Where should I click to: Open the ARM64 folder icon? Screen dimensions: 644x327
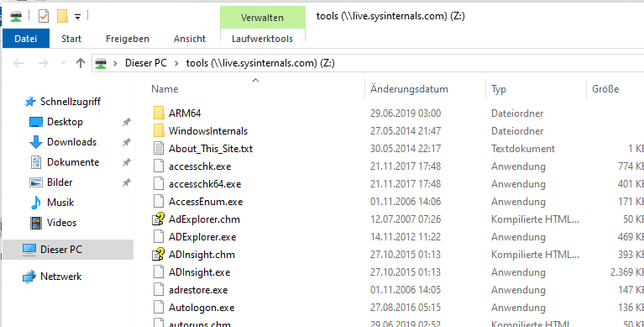click(159, 113)
